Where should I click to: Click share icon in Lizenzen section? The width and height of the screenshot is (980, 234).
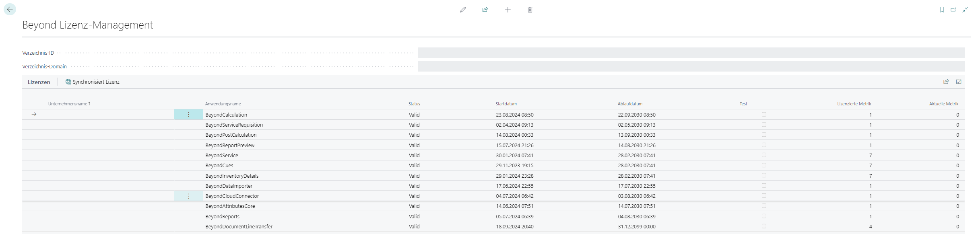tap(946, 82)
